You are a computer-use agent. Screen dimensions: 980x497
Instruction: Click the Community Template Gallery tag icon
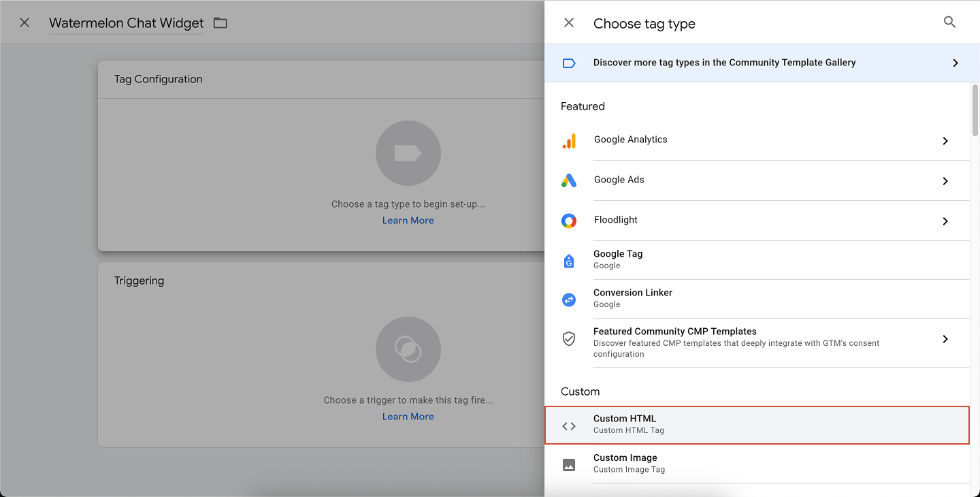click(x=569, y=63)
